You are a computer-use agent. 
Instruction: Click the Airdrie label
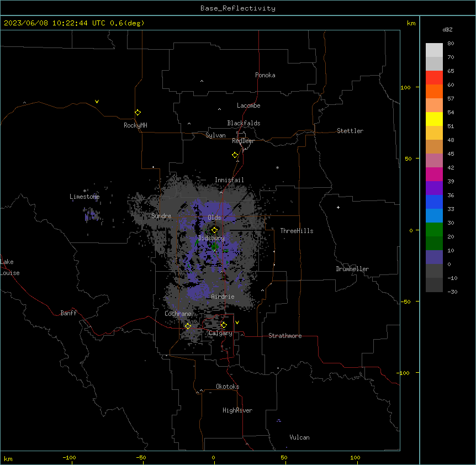pyautogui.click(x=223, y=297)
